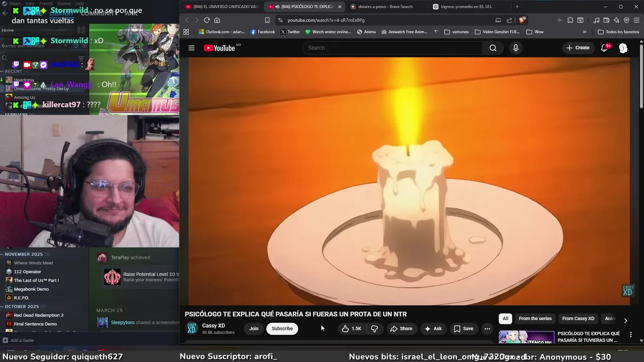The width and height of the screenshot is (644, 362).
Task: Select the From the series chip
Action: tap(535, 318)
